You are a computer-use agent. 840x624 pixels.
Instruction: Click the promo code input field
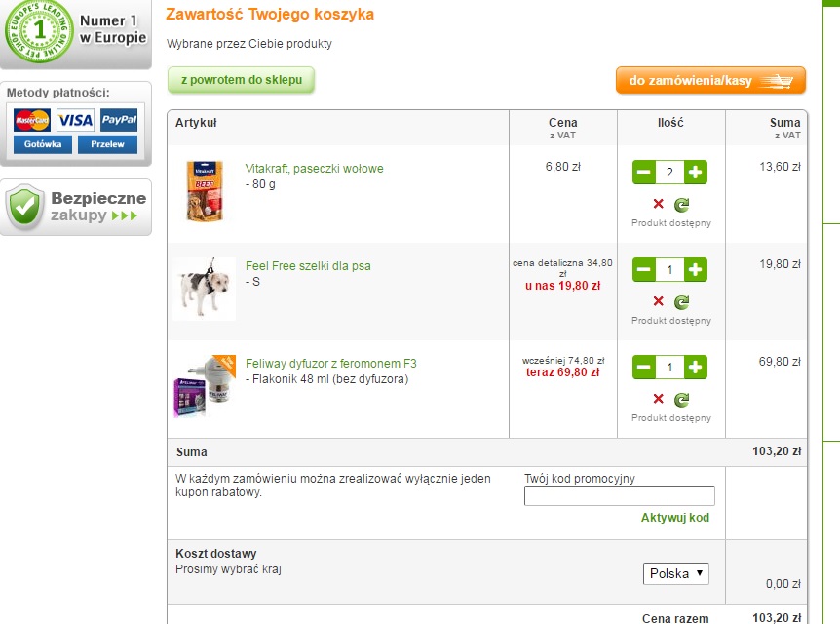[x=619, y=495]
